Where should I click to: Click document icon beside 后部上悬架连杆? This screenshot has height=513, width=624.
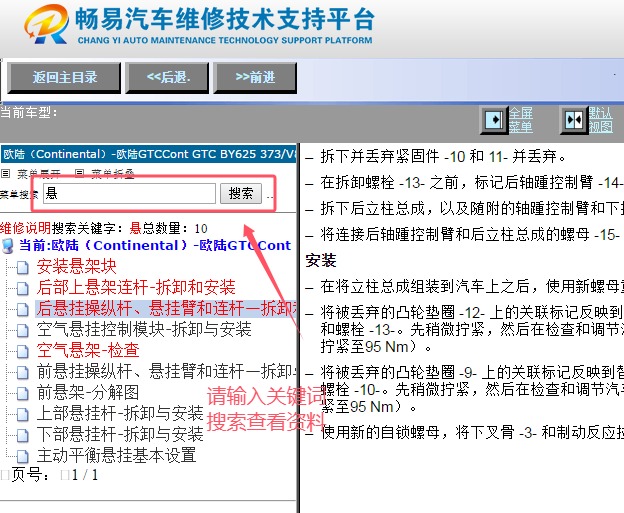pyautogui.click(x=23, y=288)
